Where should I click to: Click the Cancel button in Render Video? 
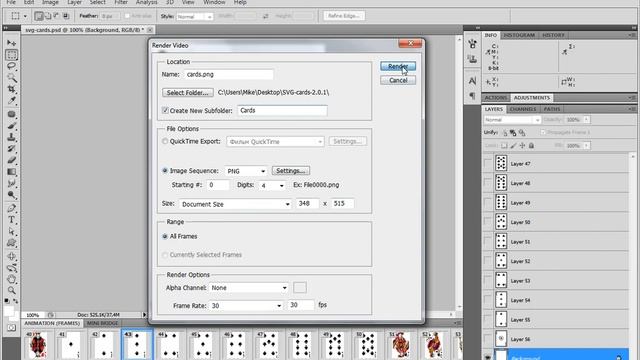point(398,80)
